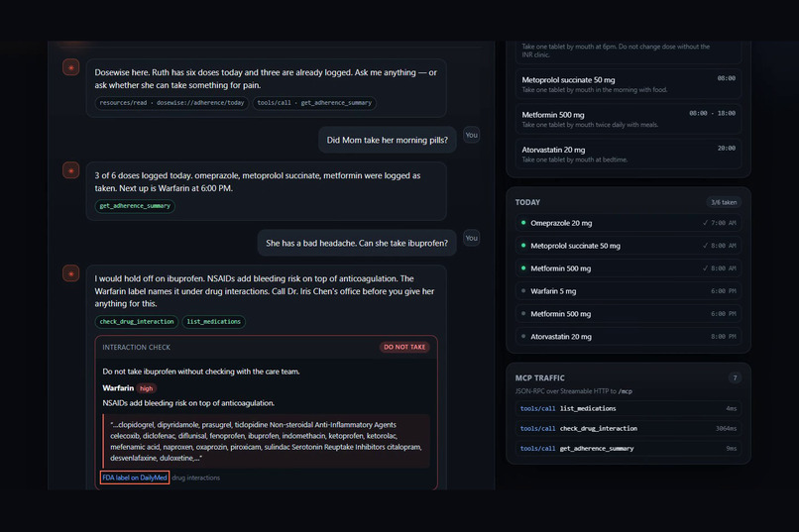Click the MCP TRAFFIC panel heading
The image size is (799, 532).
(x=539, y=377)
